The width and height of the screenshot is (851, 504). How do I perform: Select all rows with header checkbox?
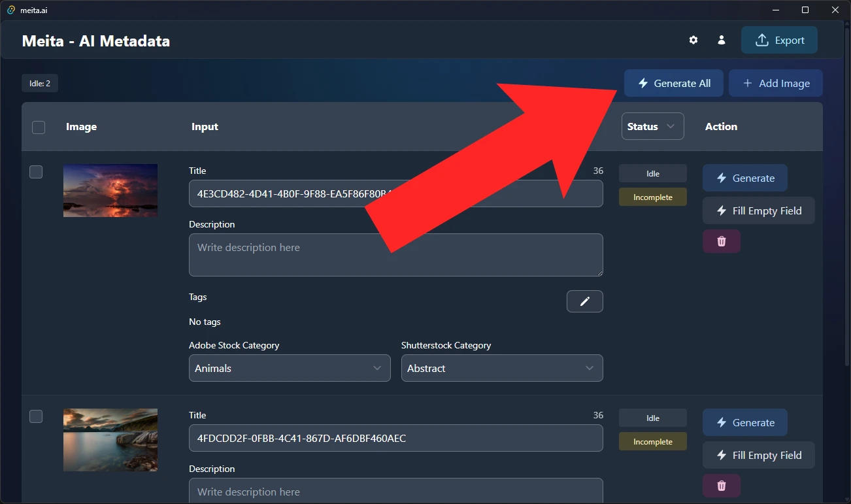coord(38,127)
